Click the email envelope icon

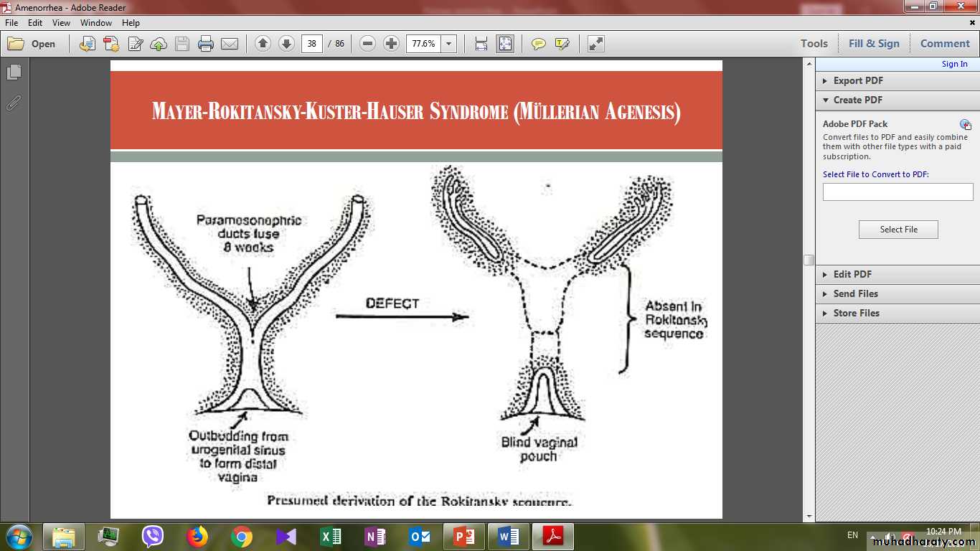[x=230, y=44]
